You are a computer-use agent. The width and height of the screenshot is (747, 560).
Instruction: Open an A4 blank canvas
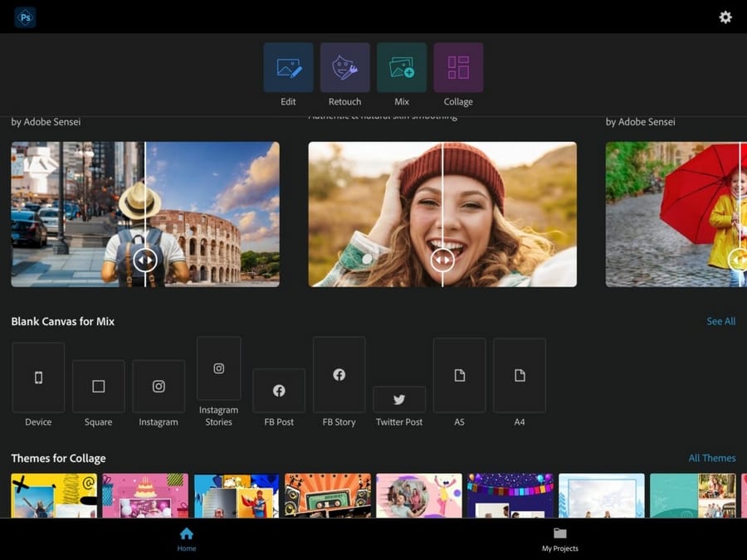(x=520, y=375)
